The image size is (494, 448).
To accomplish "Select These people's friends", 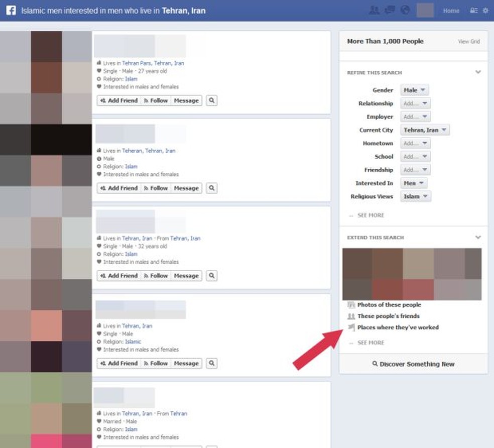I will pyautogui.click(x=388, y=316).
